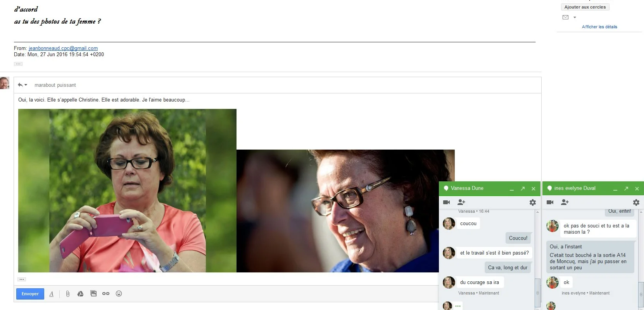Add people to Vanessa Dune chat
644x310 pixels.
461,202
